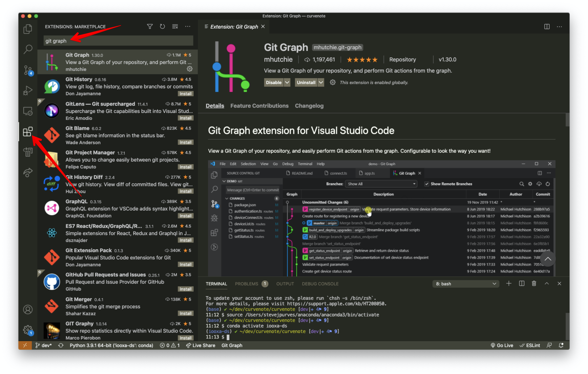588x374 pixels.
Task: Open the Uninstall dropdown arrow
Action: click(x=321, y=82)
